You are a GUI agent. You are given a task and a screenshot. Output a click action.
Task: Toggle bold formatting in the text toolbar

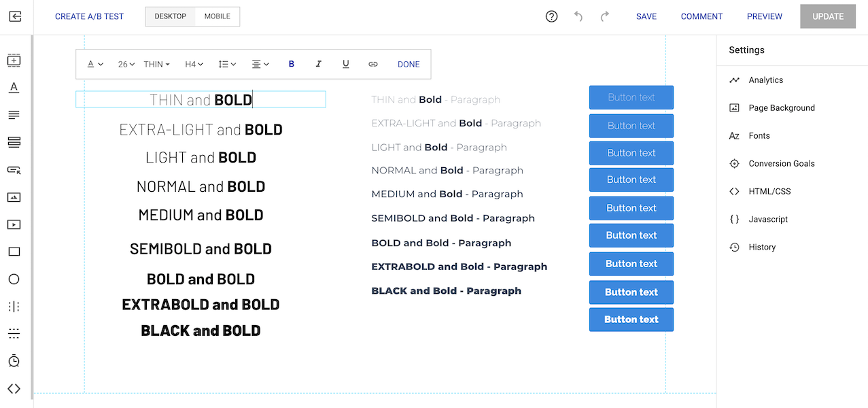click(291, 63)
